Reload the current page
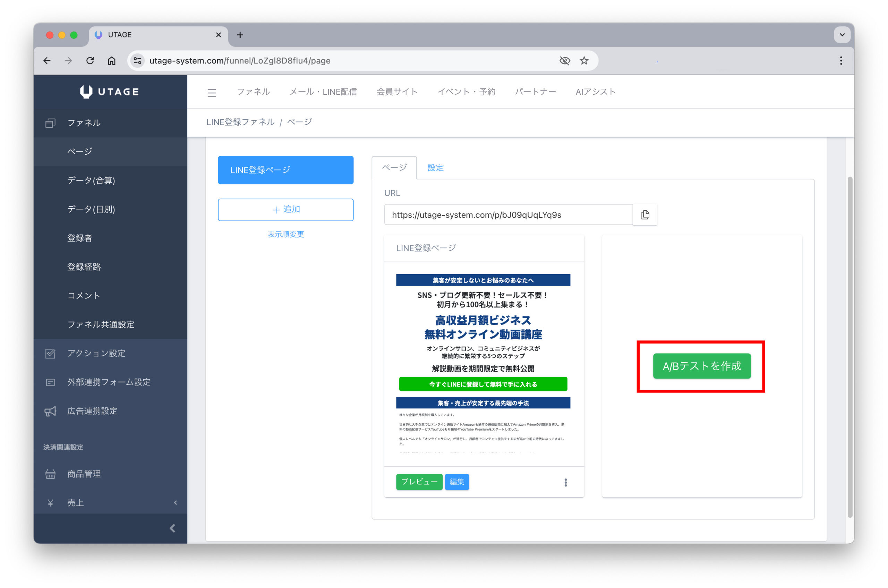Image resolution: width=888 pixels, height=588 pixels. pos(90,61)
